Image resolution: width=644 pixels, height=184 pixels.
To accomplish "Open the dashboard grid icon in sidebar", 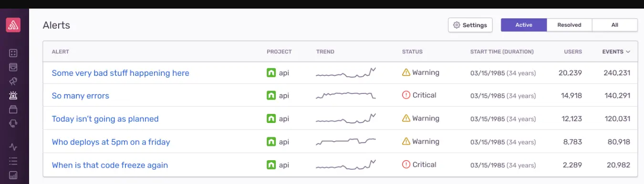I will tap(13, 53).
